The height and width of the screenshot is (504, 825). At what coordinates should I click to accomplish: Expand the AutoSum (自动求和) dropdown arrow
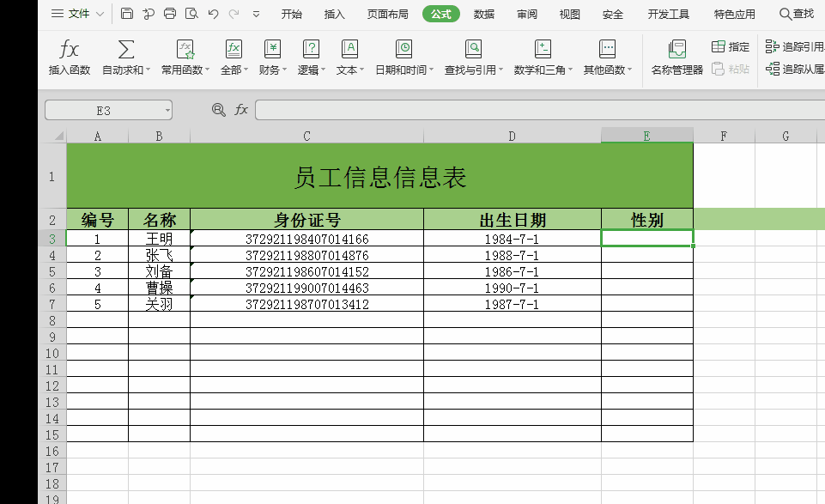tap(148, 70)
